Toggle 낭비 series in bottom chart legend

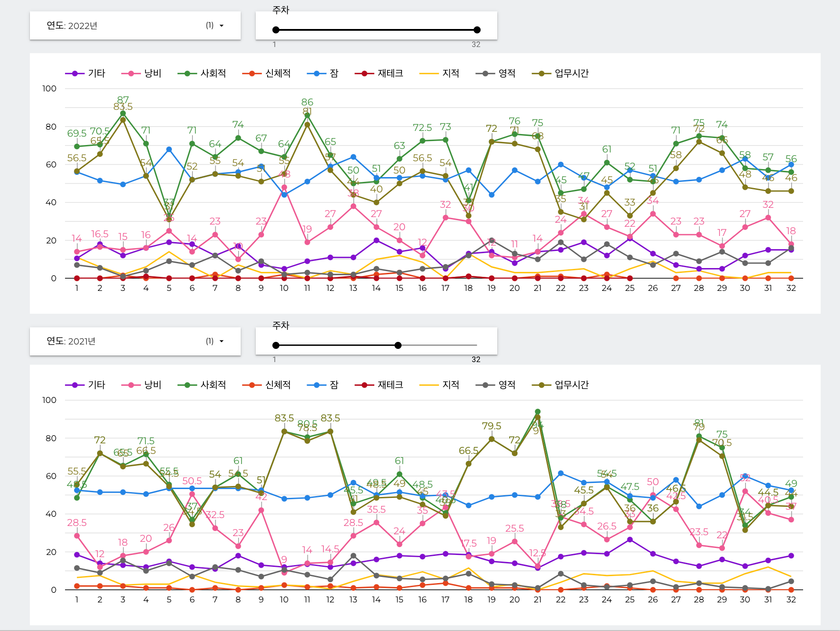tap(141, 385)
